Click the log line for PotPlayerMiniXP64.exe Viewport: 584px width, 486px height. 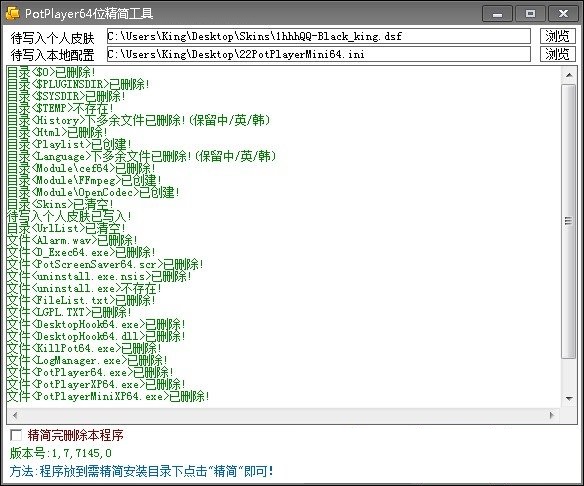tap(108, 396)
